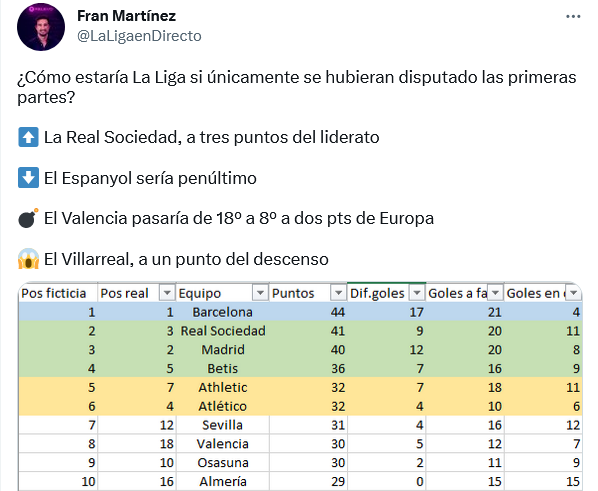Click the down arrow emoji icon
This screenshot has height=491, width=598.
[x=28, y=178]
